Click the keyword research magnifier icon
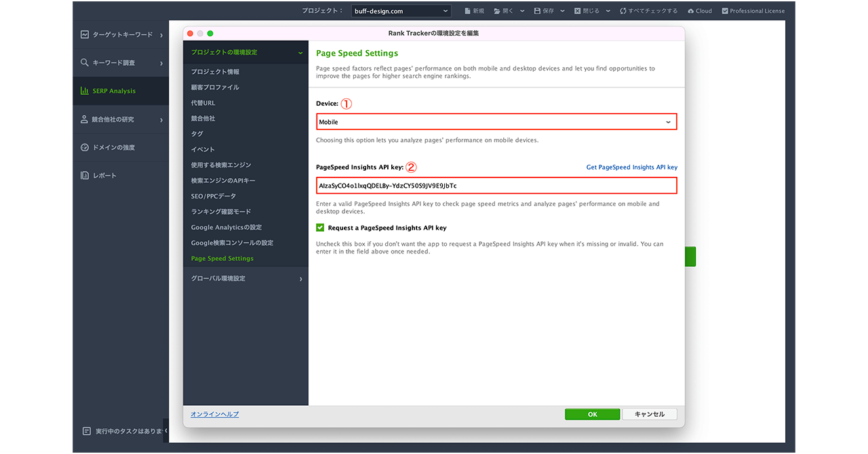The image size is (868, 454). 85,63
